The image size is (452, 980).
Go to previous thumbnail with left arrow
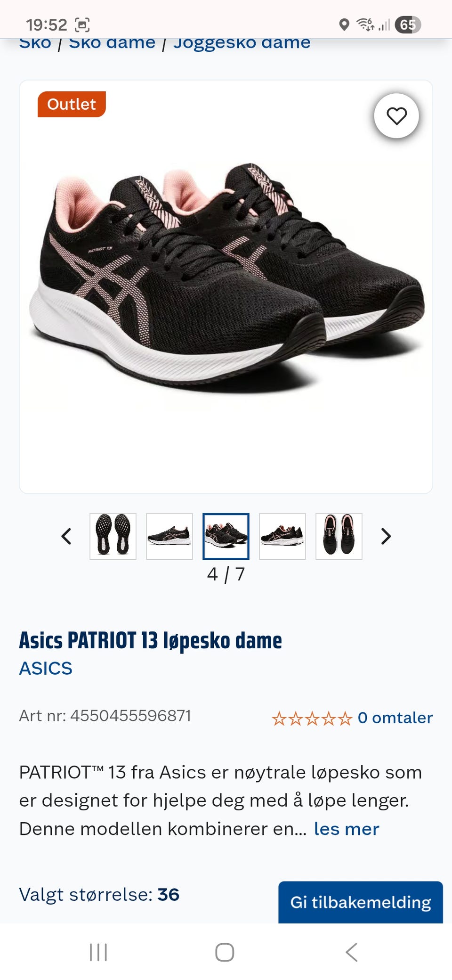[x=66, y=536]
